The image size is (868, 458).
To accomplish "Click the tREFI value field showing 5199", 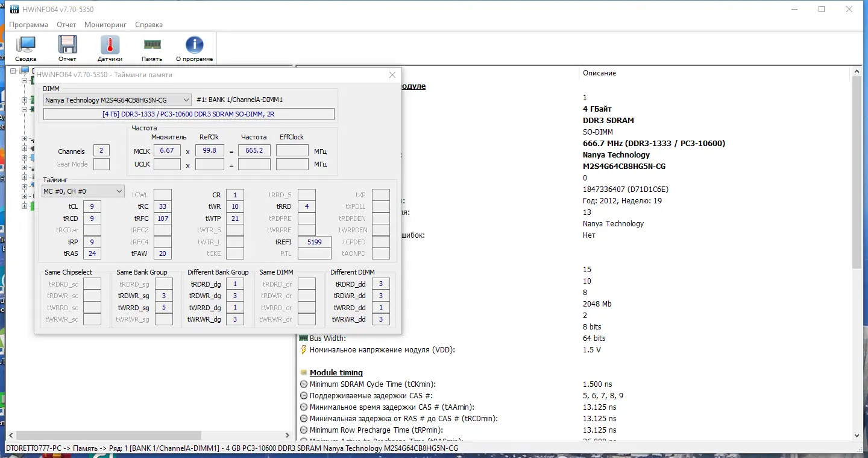I will tap(314, 242).
